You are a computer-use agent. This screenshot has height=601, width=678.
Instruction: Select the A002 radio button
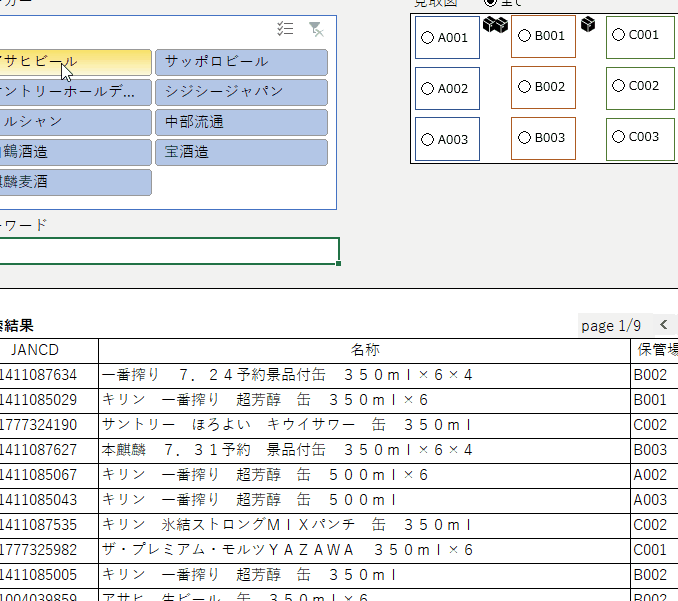427,89
